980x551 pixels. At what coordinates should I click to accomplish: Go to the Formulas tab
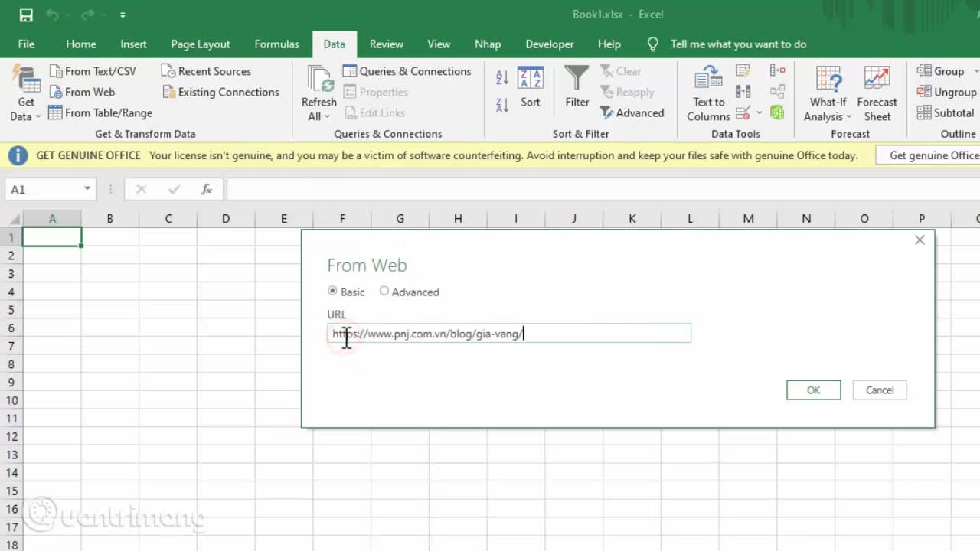[276, 44]
